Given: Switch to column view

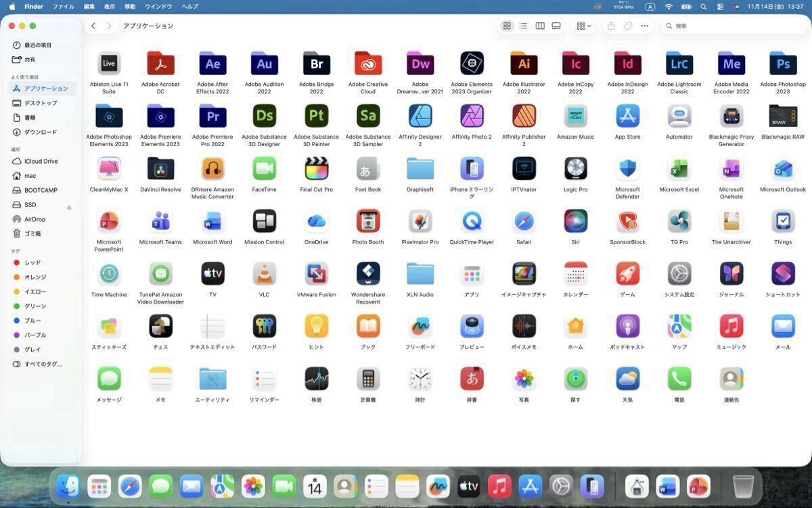Looking at the screenshot, I should [x=540, y=26].
